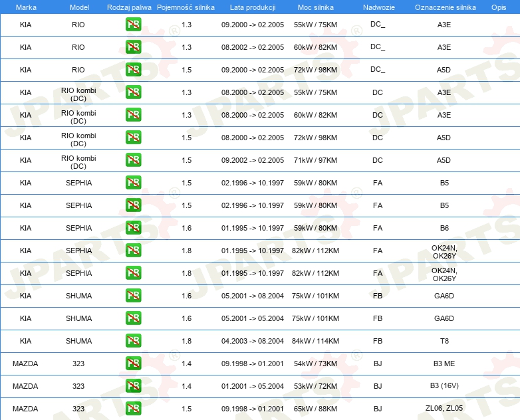This screenshot has width=520, height=420.
Task: Click engine code 'T8'
Action: pyautogui.click(x=444, y=341)
